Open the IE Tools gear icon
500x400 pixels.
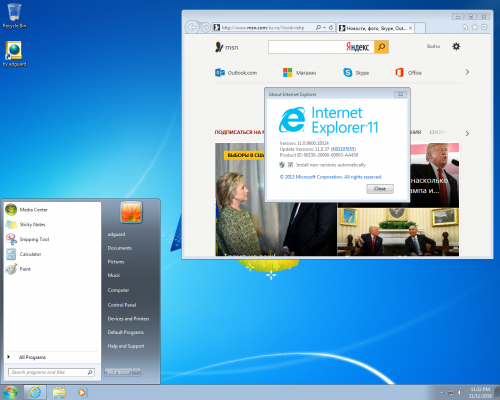485,27
